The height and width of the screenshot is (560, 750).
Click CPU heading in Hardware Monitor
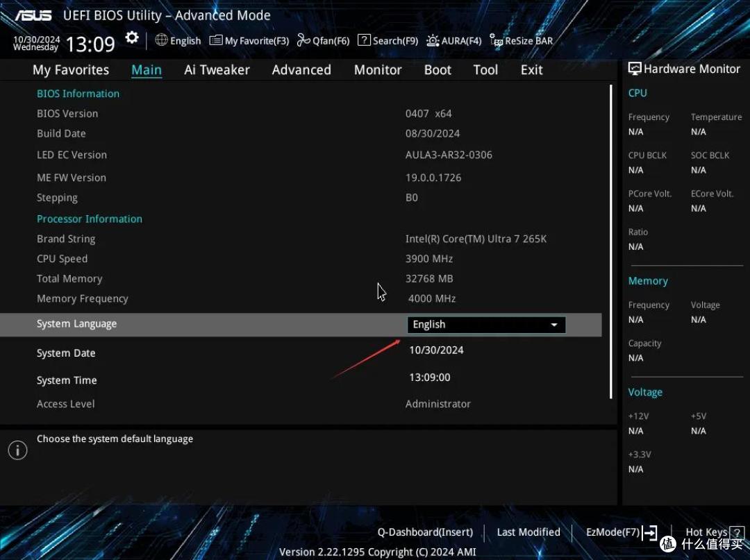[x=637, y=93]
